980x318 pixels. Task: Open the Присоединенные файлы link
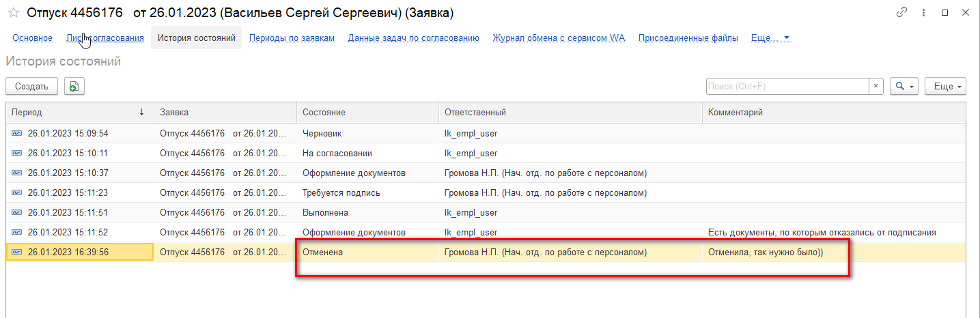pyautogui.click(x=688, y=38)
